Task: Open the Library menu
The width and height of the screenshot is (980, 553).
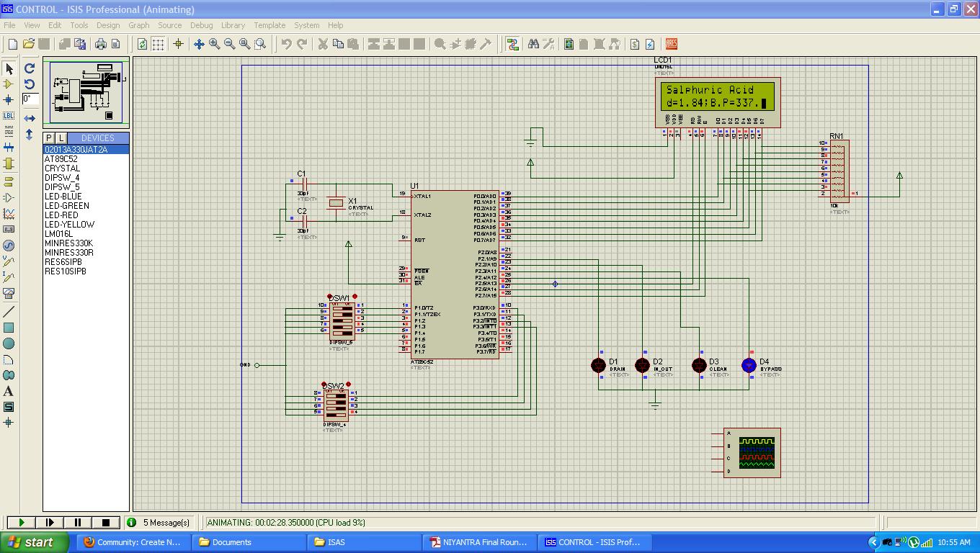Action: click(x=233, y=25)
